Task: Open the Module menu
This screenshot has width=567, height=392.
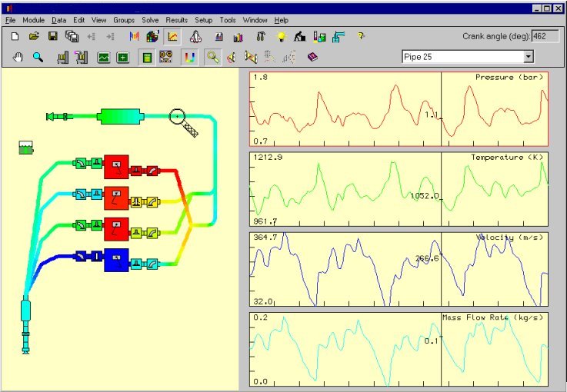Action: (x=34, y=19)
